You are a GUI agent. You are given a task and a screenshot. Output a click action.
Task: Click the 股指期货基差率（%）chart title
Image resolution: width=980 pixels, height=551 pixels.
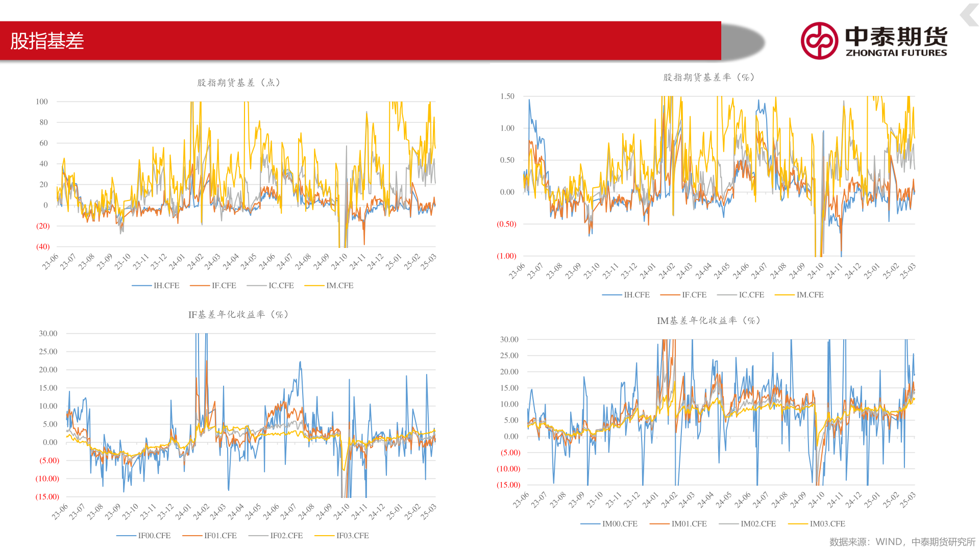click(709, 78)
